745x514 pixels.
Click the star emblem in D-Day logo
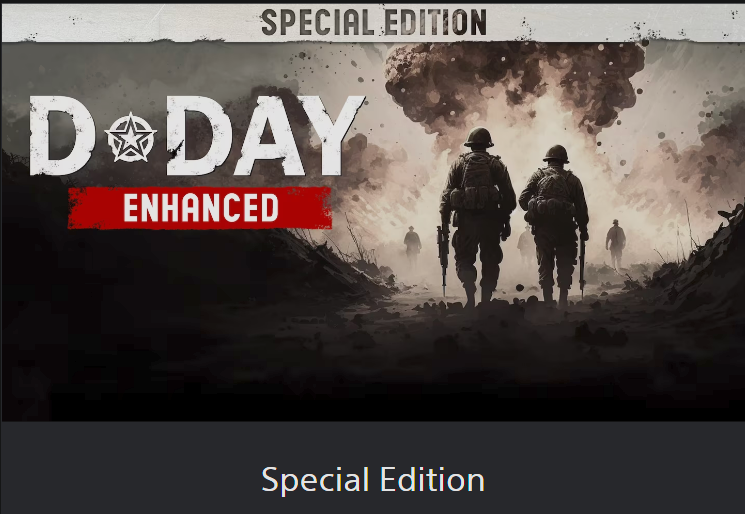click(x=130, y=138)
